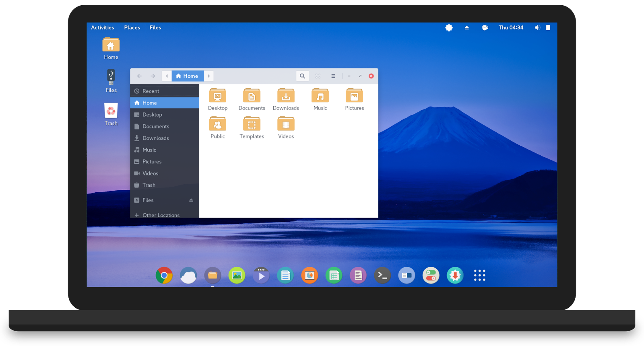
Task: Open the Terminal icon in dock
Action: point(382,276)
